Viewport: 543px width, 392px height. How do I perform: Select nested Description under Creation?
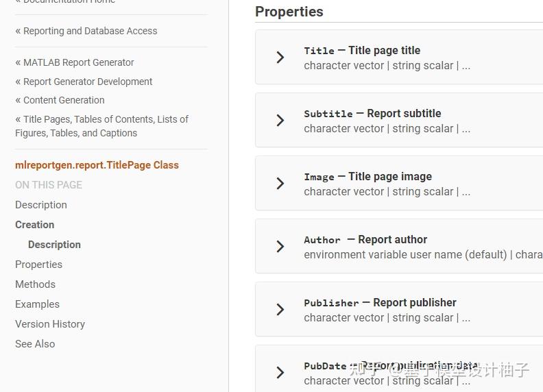click(x=54, y=245)
